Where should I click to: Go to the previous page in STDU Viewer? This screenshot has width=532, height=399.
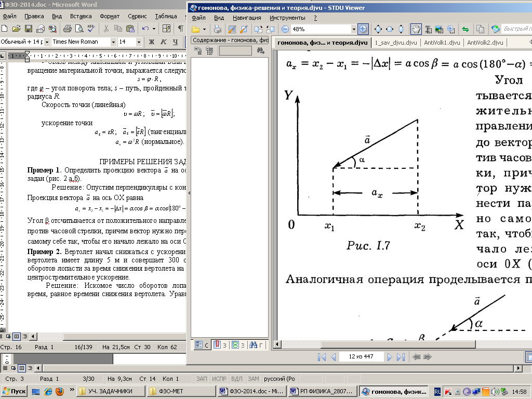click(x=334, y=357)
